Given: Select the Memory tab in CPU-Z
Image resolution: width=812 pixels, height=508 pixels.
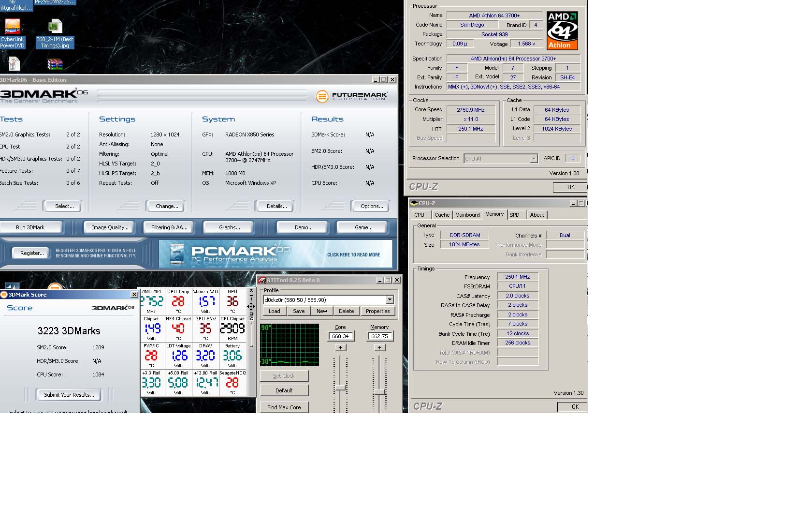Looking at the screenshot, I should pyautogui.click(x=494, y=214).
